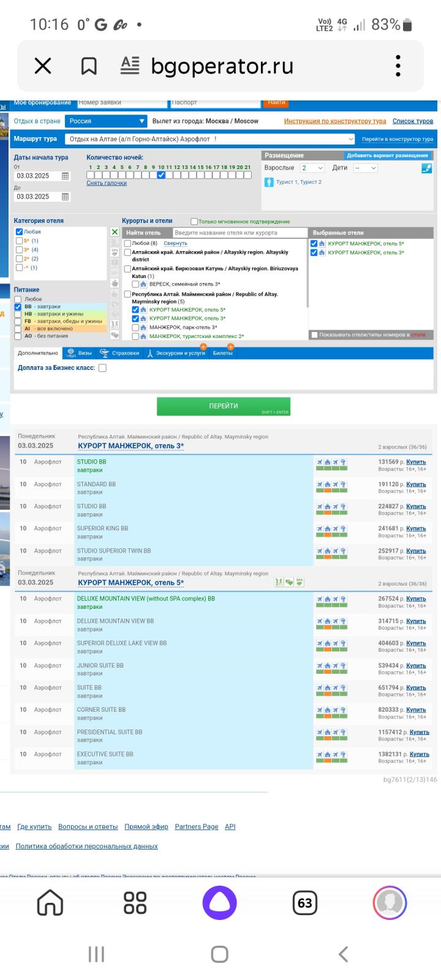Open the 'Визы' tab
Viewport: 441px width, 980px height.
pyautogui.click(x=80, y=353)
